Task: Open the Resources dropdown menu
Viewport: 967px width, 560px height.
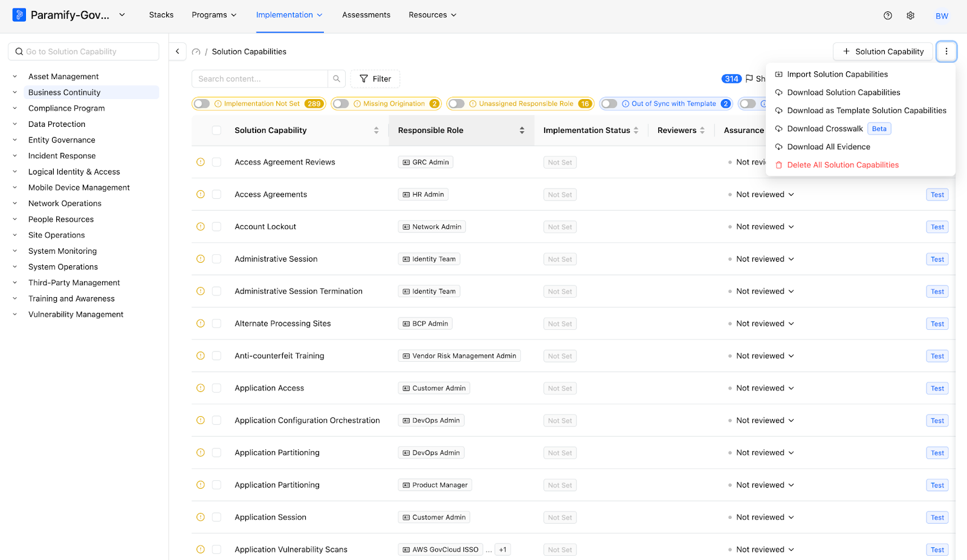Action: [432, 14]
